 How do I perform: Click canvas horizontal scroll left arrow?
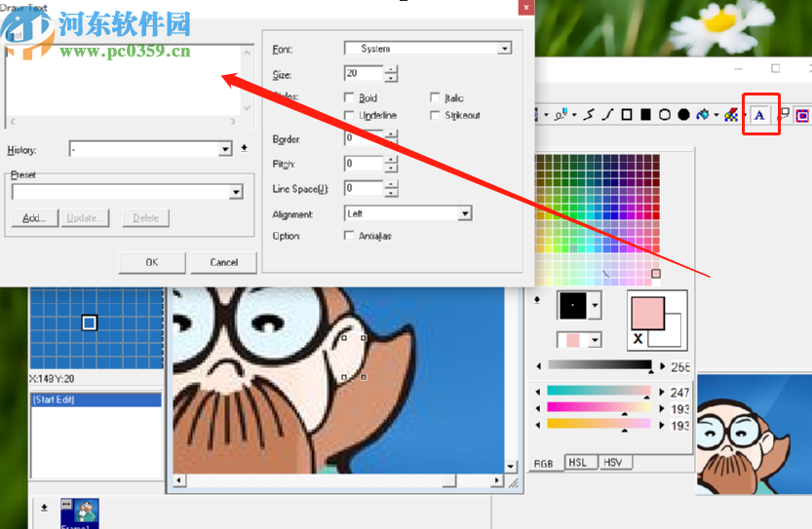pos(179,480)
